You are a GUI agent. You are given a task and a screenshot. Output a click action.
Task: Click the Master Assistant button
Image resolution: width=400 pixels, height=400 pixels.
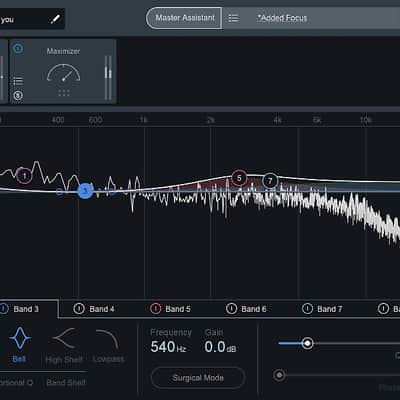184,18
